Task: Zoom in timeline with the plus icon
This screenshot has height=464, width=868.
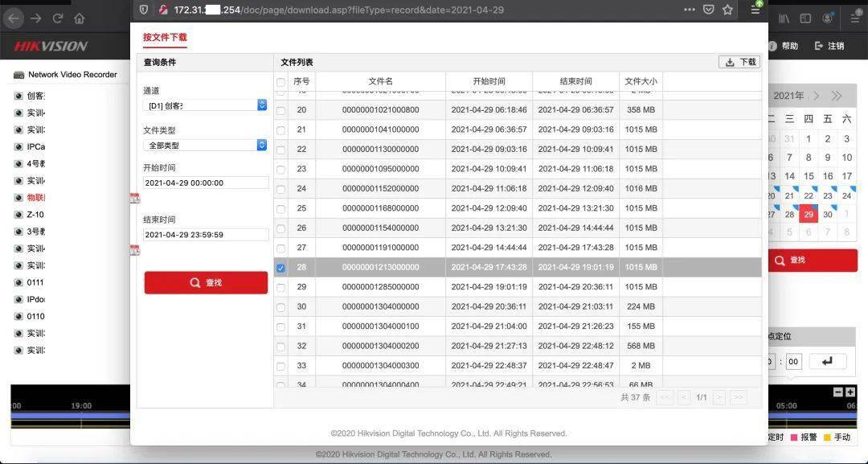Action: [x=850, y=392]
